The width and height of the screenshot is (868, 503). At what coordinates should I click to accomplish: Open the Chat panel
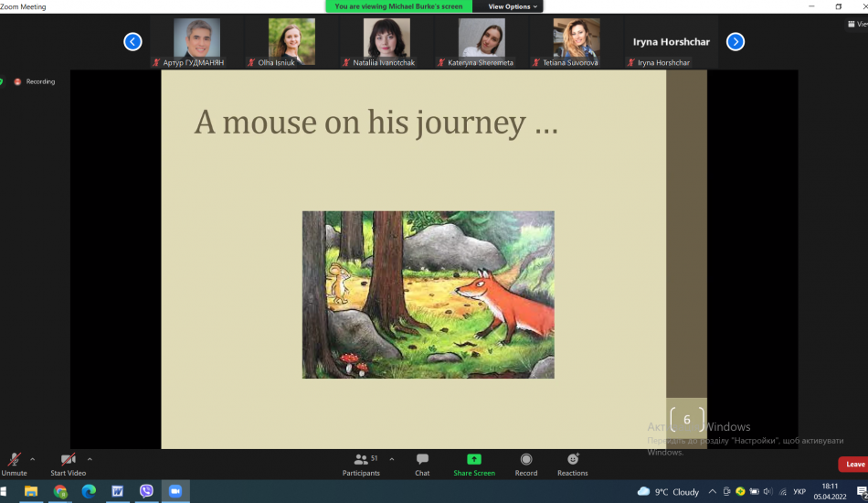click(422, 460)
